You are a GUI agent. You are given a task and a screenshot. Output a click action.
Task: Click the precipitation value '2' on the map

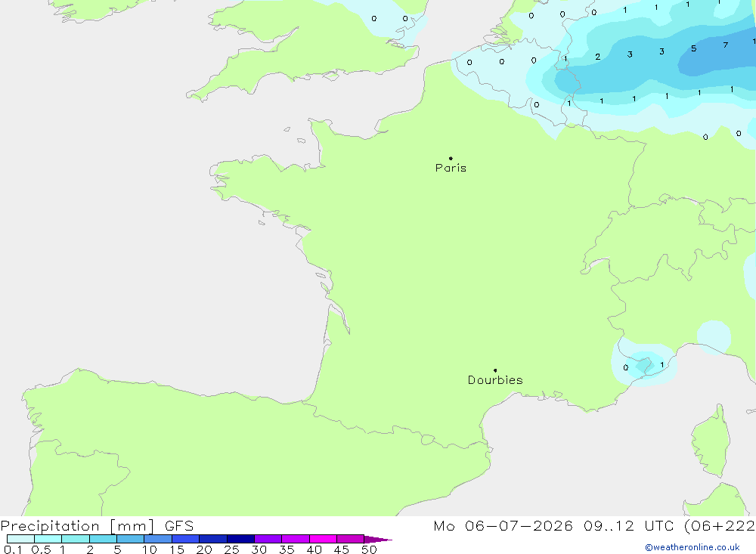coord(597,57)
